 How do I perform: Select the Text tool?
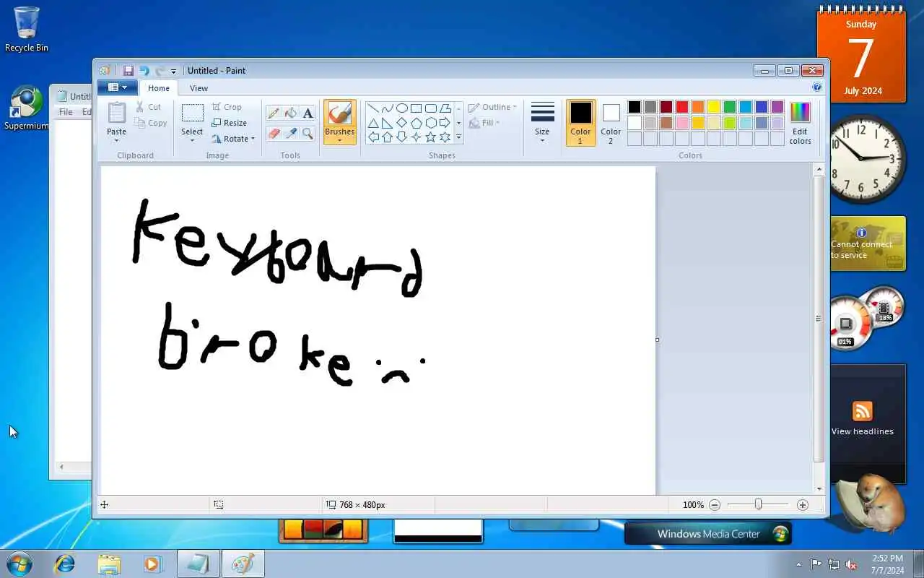[x=308, y=113]
